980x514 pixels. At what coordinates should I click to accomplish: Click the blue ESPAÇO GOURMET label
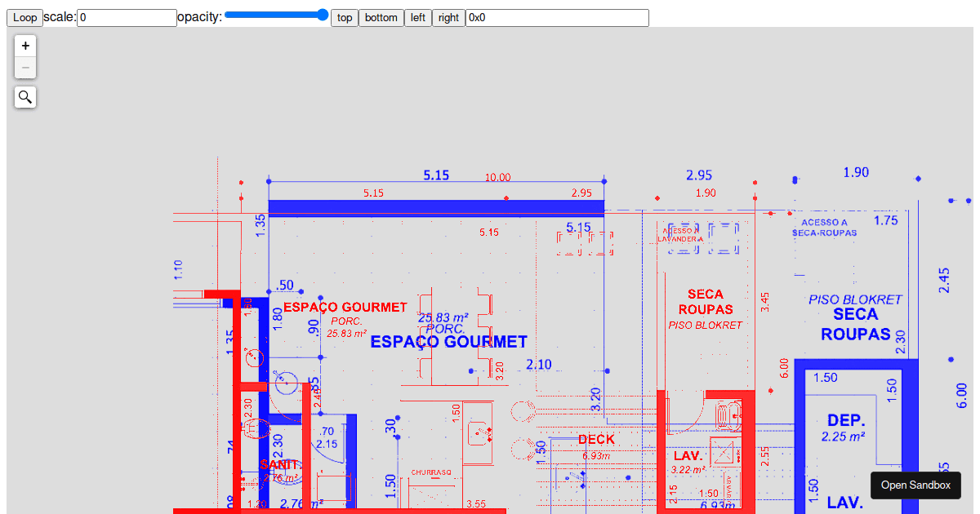point(448,342)
